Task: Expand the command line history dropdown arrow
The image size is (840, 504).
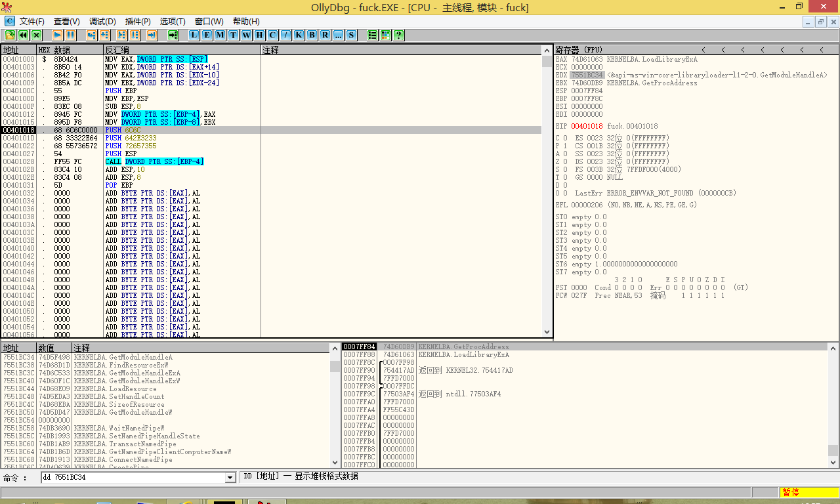Action: (230, 477)
